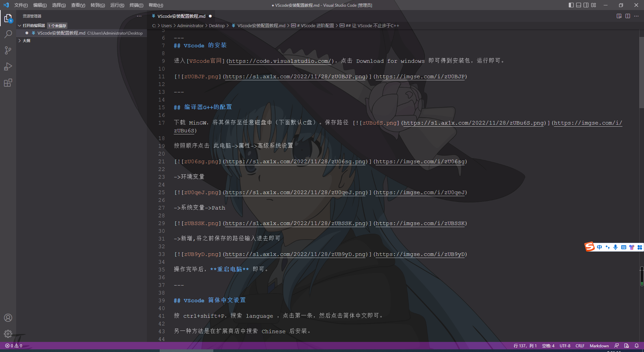Viewport: 644px width, 352px height.
Task: Switch Sogou Chinese/English mode
Action: (x=599, y=247)
